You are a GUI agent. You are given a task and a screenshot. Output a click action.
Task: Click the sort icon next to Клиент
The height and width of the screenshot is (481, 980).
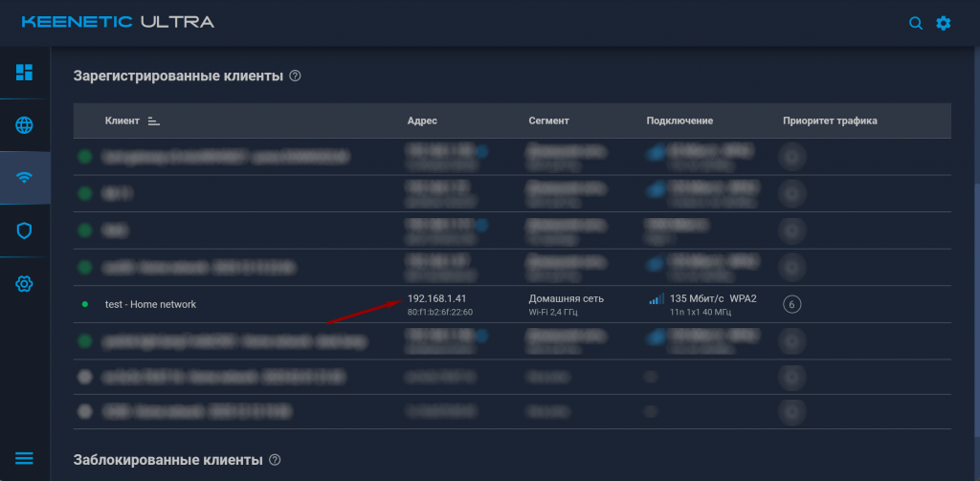coord(154,121)
